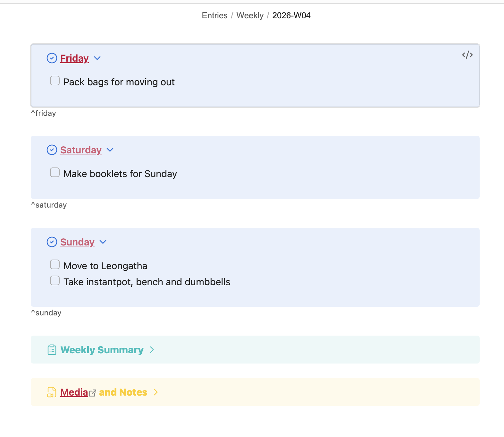Expand the Weekly Summary callout
504x437 pixels.
click(x=152, y=350)
